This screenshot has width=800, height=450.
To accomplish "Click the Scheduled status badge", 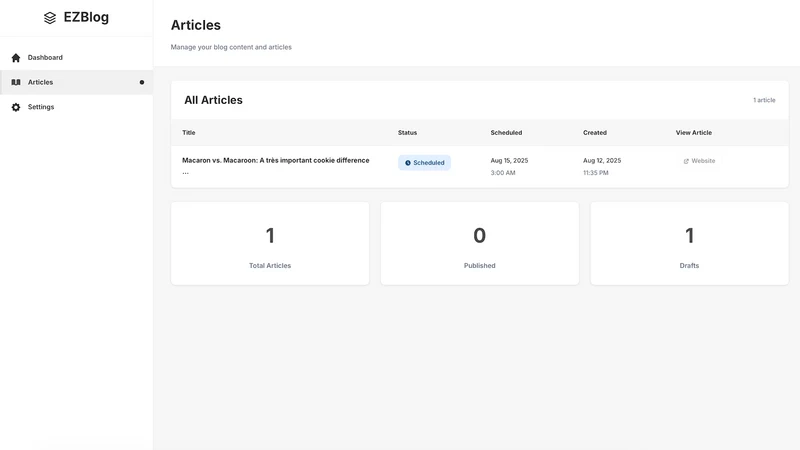I will 424,163.
